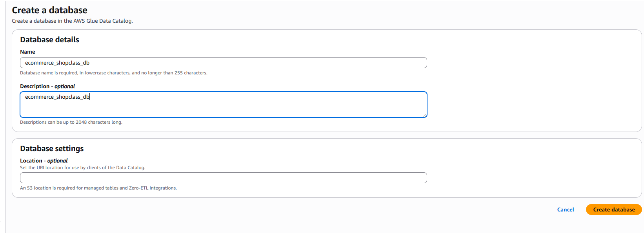The width and height of the screenshot is (644, 233).
Task: Click the 'Database details' section heading
Action: 49,40
